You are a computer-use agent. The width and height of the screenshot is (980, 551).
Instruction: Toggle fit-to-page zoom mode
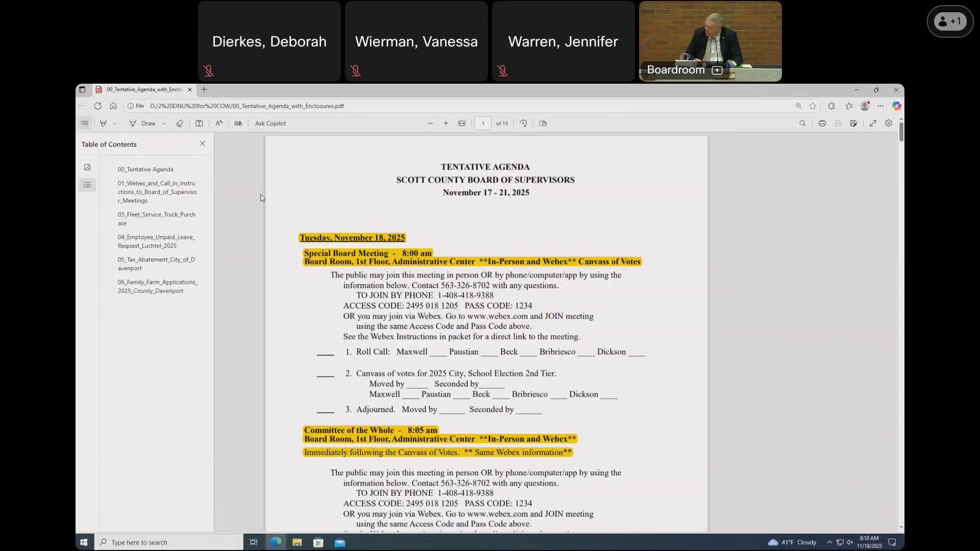[462, 123]
